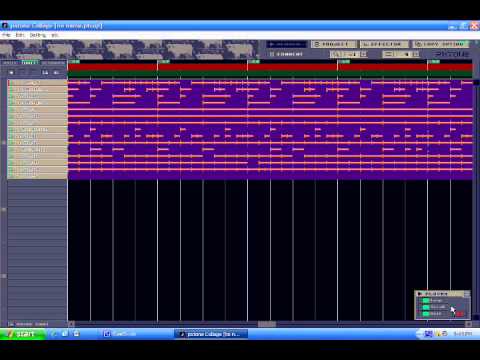Click the play icon in the player panel title
Screen dimensions: 480x360
click(420, 294)
